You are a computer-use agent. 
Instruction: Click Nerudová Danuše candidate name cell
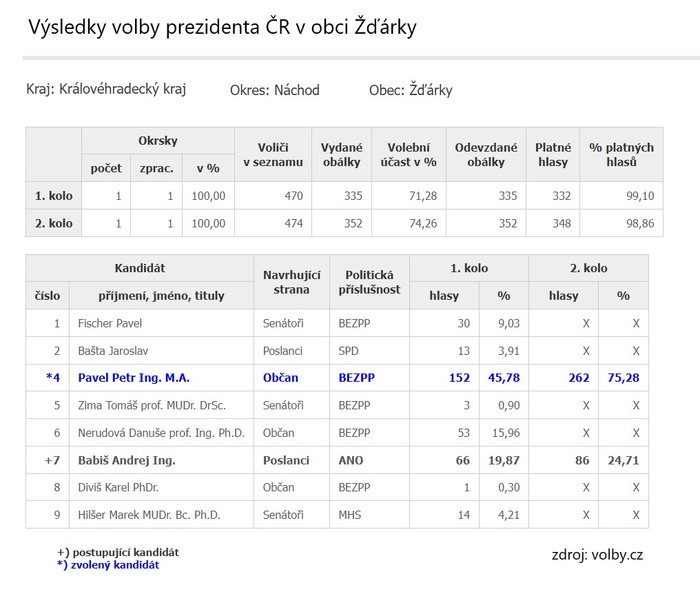(x=162, y=433)
